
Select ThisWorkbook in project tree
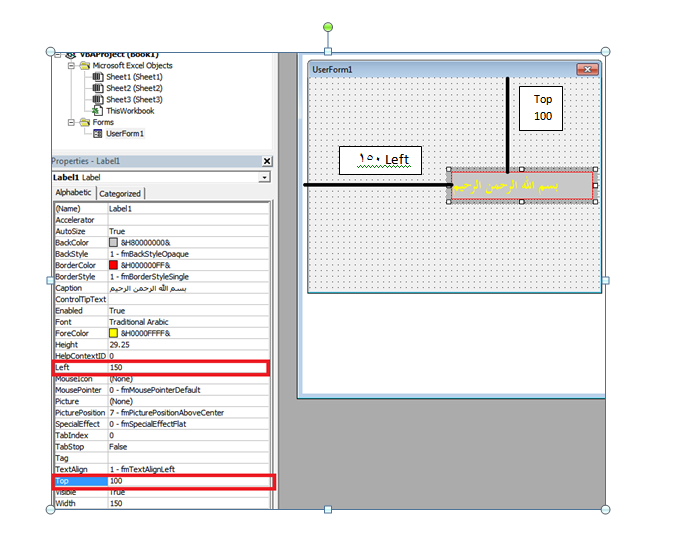point(130,111)
